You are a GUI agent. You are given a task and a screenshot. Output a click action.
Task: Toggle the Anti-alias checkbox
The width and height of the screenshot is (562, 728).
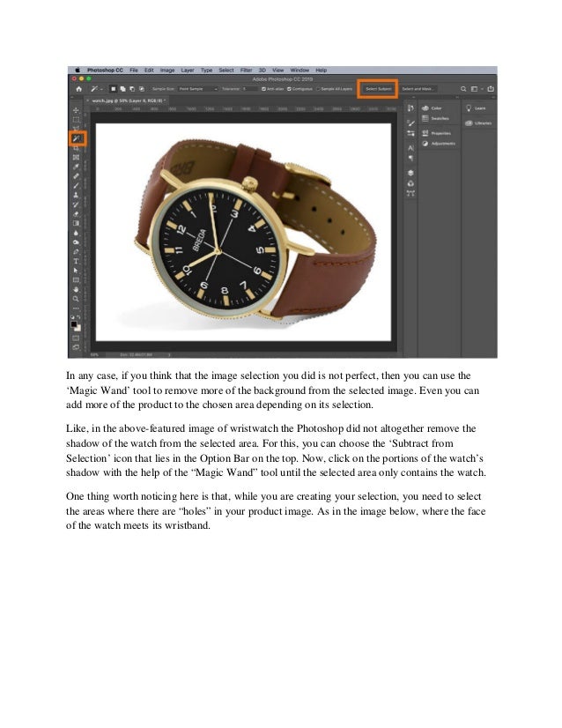[263, 89]
